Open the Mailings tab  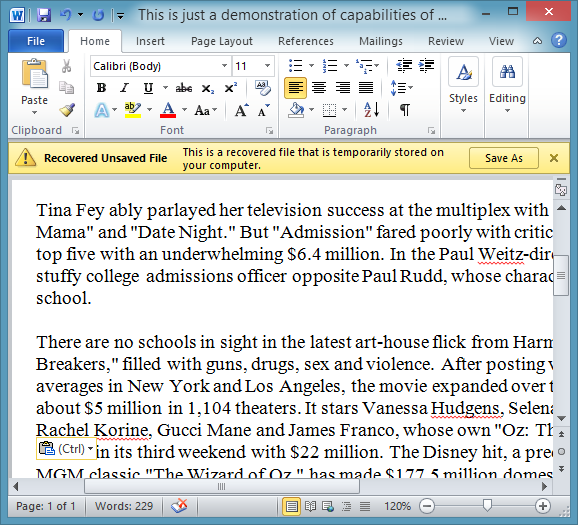click(x=381, y=41)
